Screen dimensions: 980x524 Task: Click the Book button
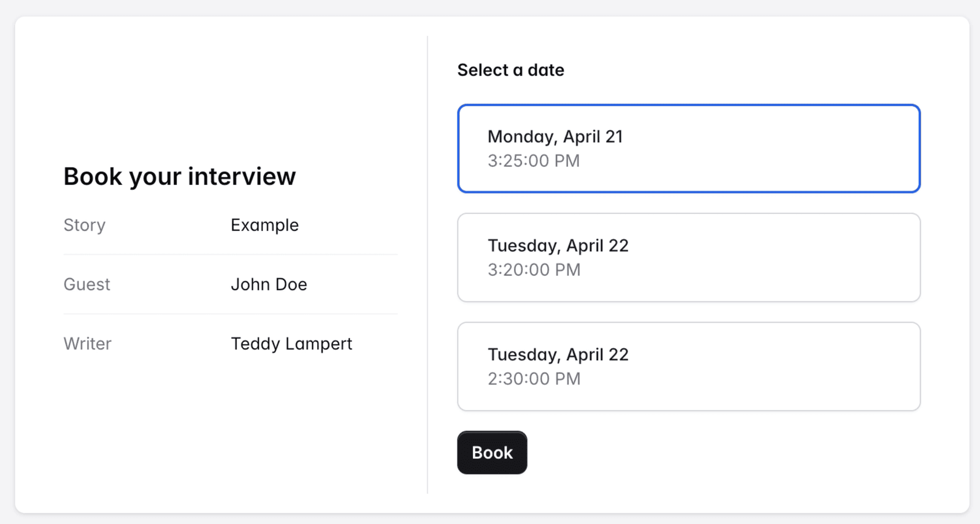492,452
